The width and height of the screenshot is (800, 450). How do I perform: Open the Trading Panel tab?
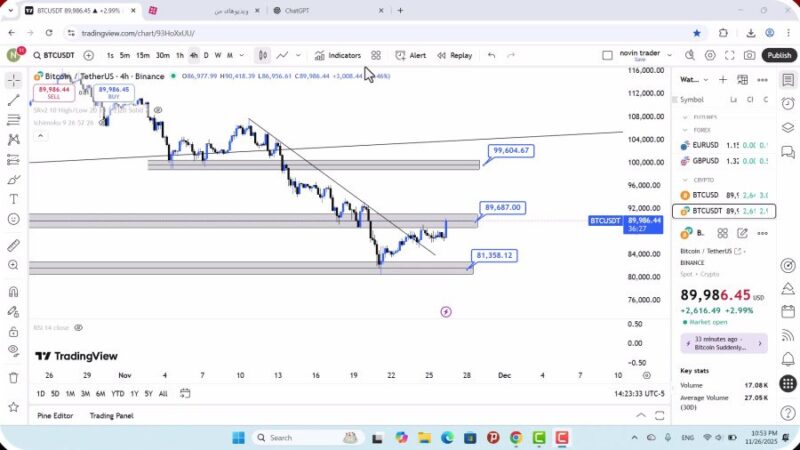click(111, 416)
